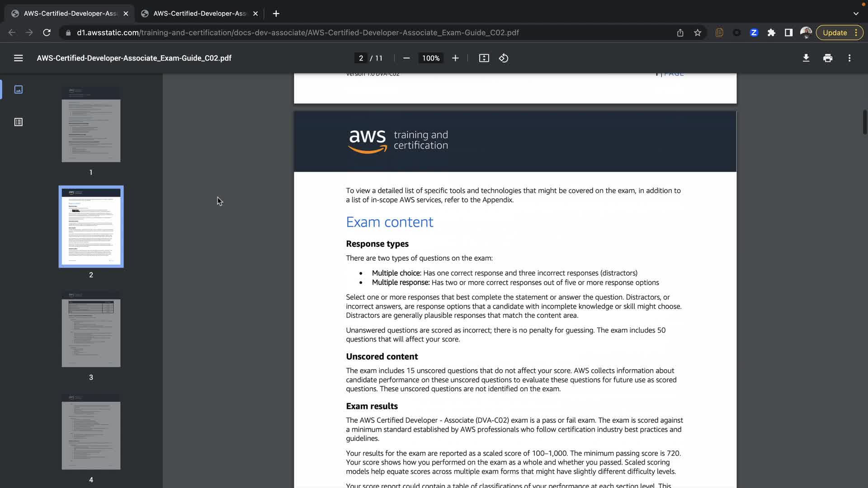Click the page number input field

(361, 58)
